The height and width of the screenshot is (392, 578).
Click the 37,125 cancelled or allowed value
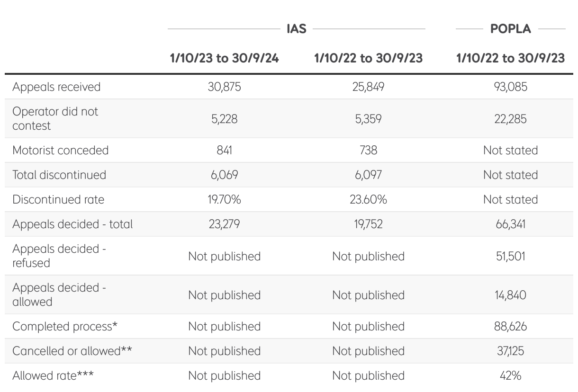(x=510, y=351)
